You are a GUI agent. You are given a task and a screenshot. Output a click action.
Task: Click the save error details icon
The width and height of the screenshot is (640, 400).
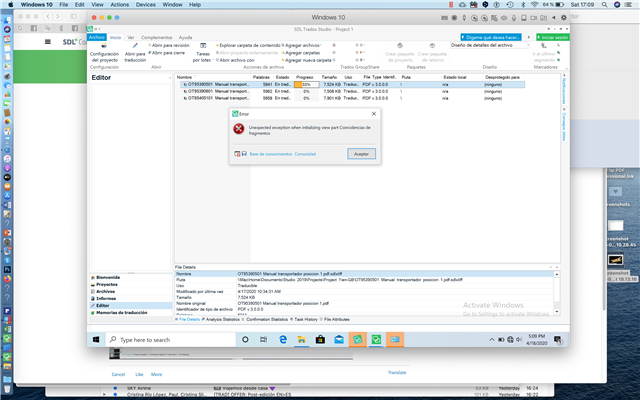244,154
